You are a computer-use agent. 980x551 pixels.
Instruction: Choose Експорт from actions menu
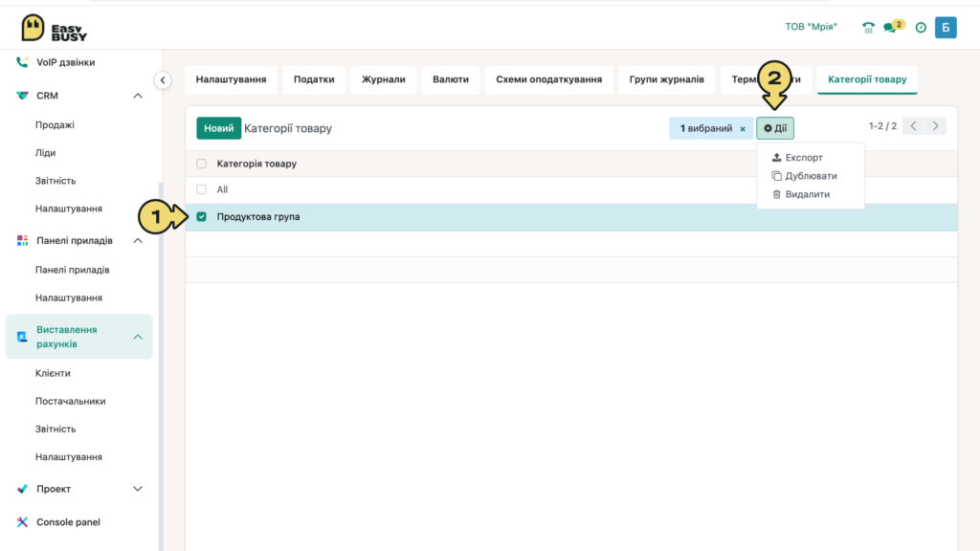(804, 158)
